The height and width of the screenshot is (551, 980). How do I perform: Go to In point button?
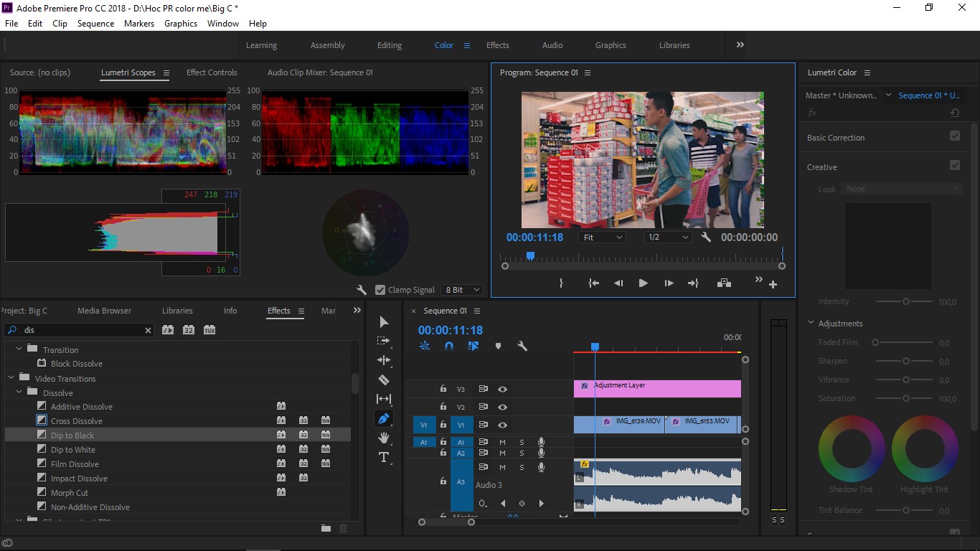(x=593, y=283)
